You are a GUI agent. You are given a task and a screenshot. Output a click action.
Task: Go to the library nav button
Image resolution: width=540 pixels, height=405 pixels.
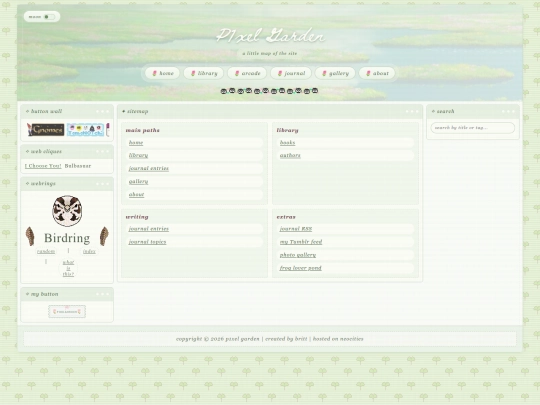(204, 73)
